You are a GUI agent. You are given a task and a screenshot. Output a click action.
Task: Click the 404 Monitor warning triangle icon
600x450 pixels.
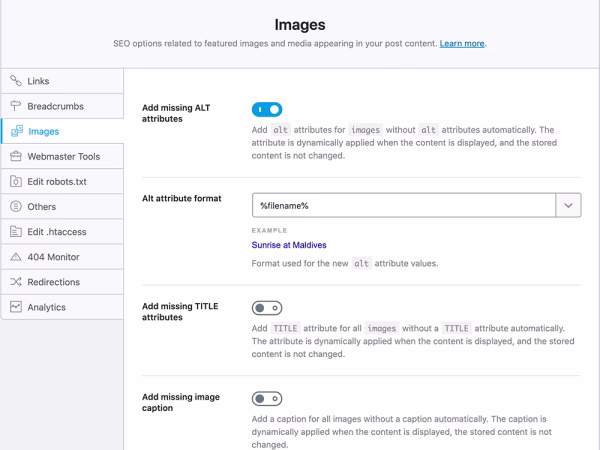click(x=16, y=257)
